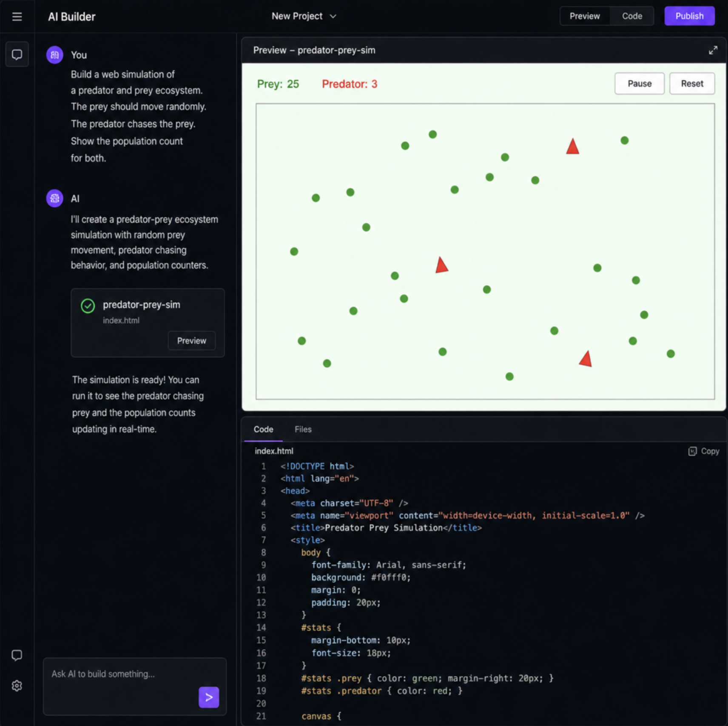The height and width of the screenshot is (726, 728).
Task: Expand the preview to fullscreen
Action: coord(713,50)
